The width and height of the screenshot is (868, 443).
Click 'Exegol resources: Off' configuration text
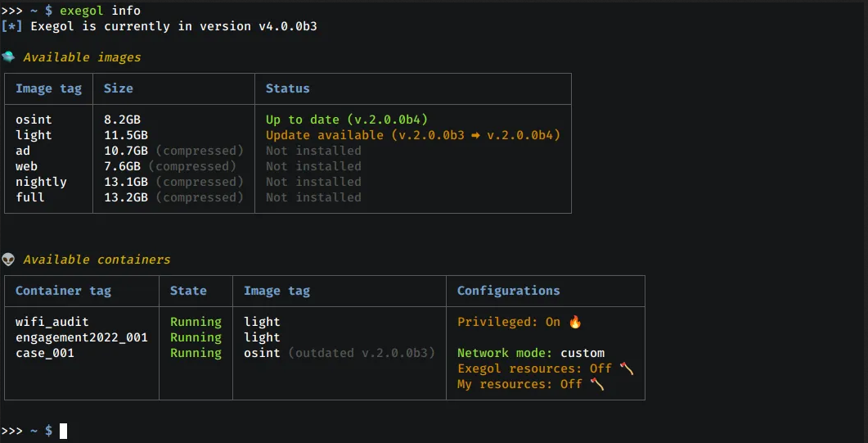click(x=534, y=368)
